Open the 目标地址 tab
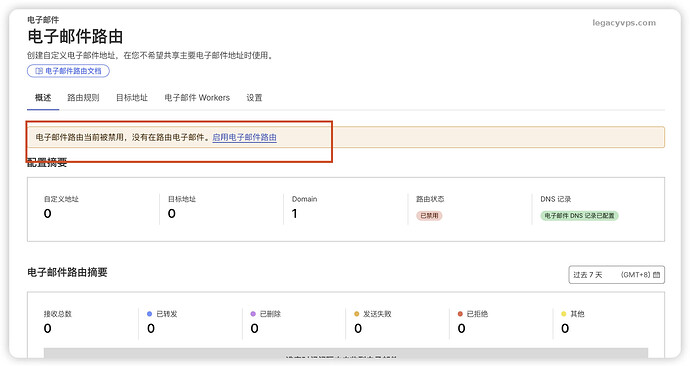The height and width of the screenshot is (366, 690). pos(132,98)
